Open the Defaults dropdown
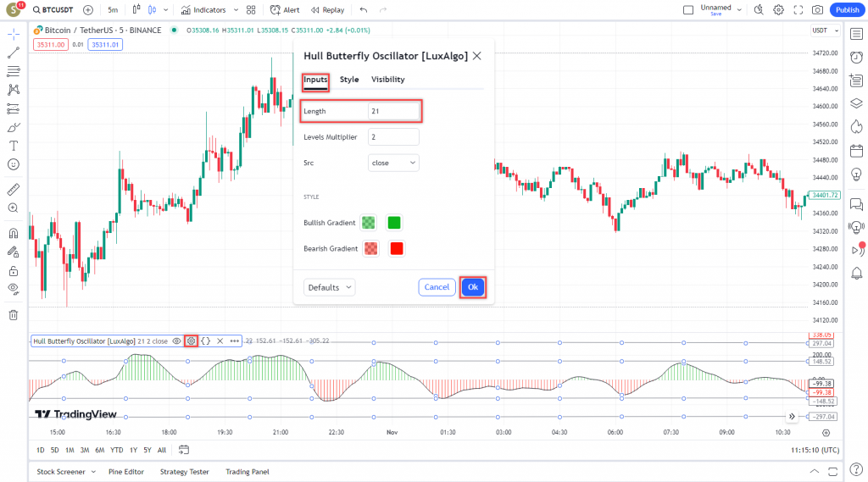 point(330,287)
